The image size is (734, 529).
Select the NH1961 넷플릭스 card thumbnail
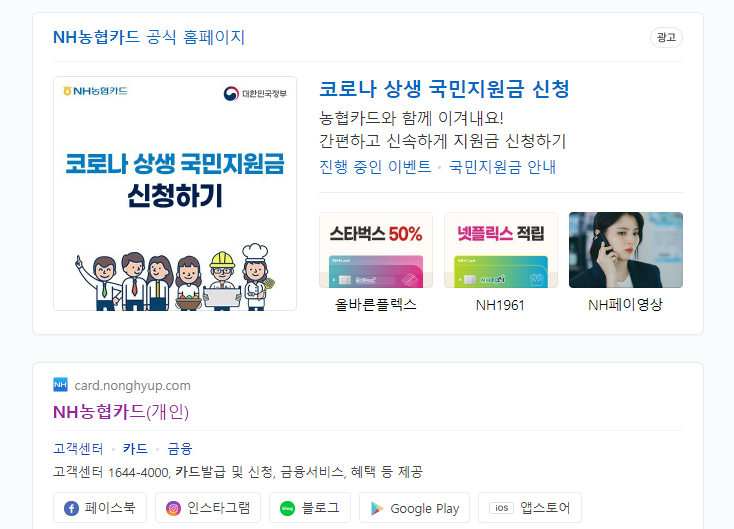coord(501,250)
